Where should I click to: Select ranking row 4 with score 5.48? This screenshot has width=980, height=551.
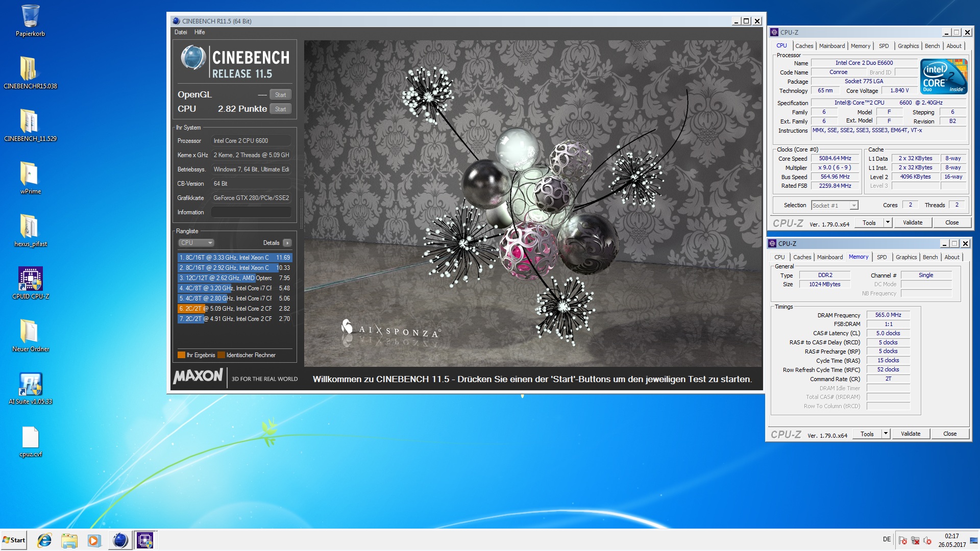[x=235, y=288]
